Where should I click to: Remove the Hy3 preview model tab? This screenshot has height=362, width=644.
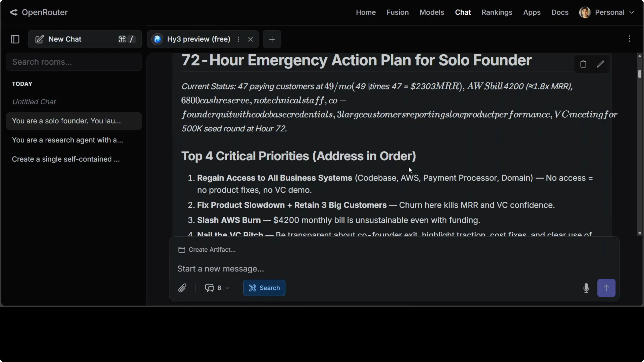(250, 39)
